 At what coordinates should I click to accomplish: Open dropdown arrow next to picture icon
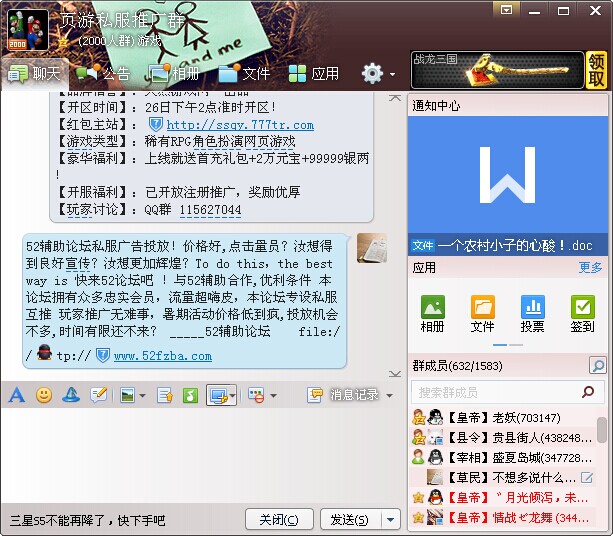point(142,396)
